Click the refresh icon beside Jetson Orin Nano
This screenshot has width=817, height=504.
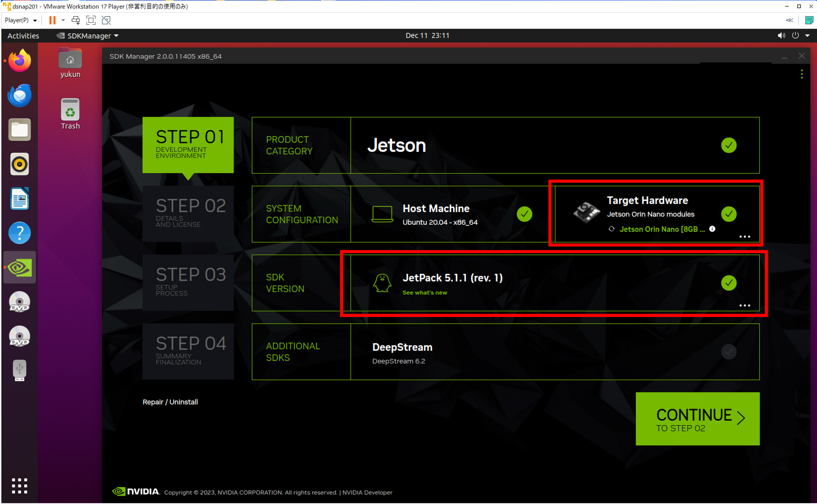tap(611, 229)
